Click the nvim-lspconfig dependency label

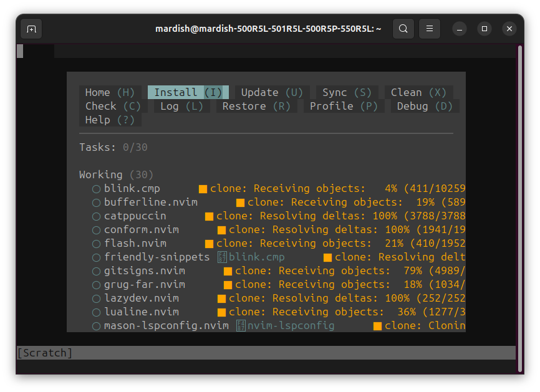coord(291,326)
